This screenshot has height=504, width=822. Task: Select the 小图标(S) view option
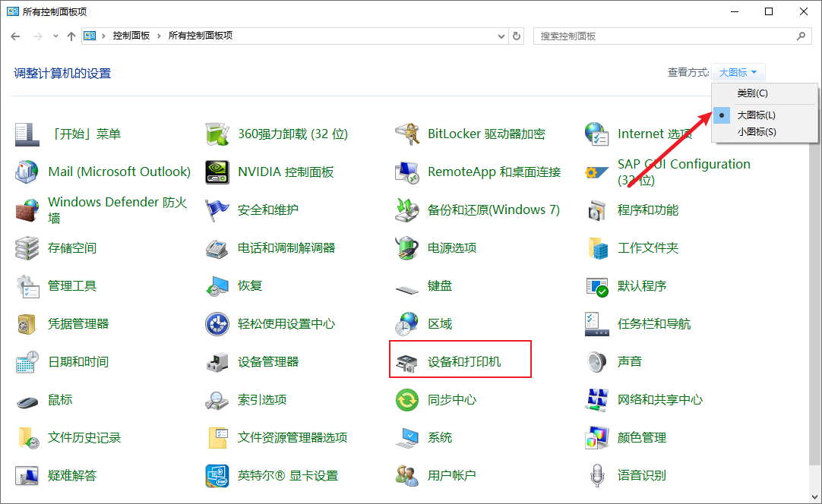[756, 132]
